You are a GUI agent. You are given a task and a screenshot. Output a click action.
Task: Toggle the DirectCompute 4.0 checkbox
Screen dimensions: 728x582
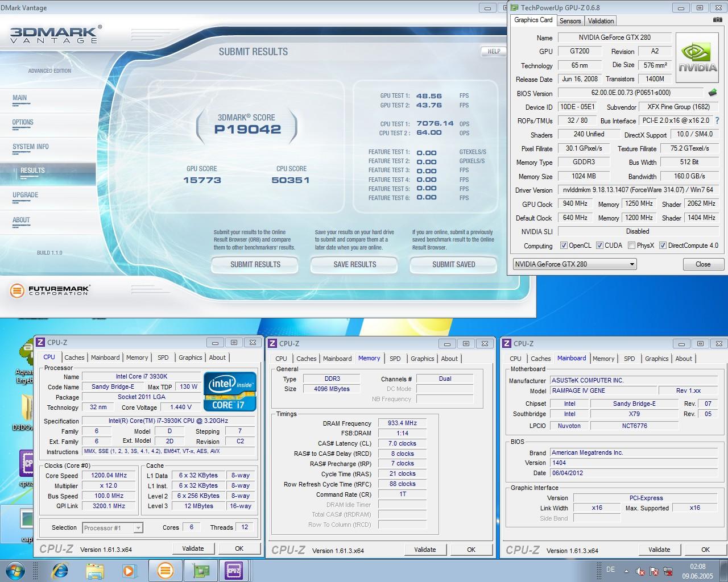tap(663, 246)
